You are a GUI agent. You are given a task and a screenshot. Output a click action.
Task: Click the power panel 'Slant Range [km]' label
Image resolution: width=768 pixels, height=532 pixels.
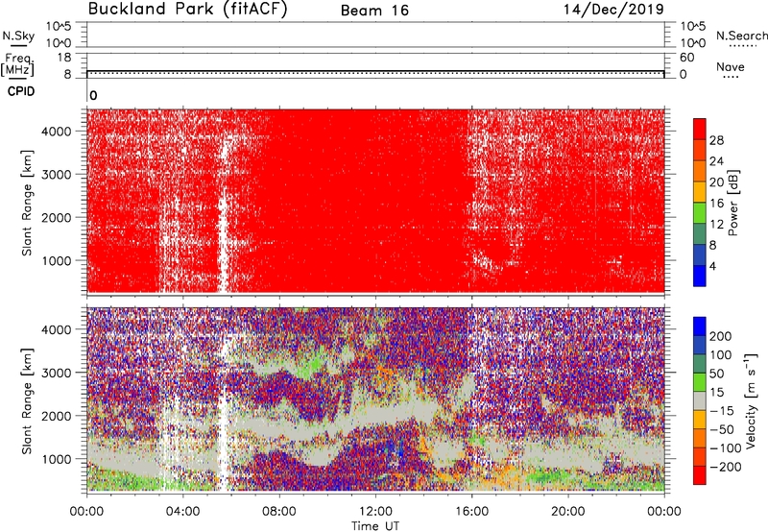tap(27, 203)
